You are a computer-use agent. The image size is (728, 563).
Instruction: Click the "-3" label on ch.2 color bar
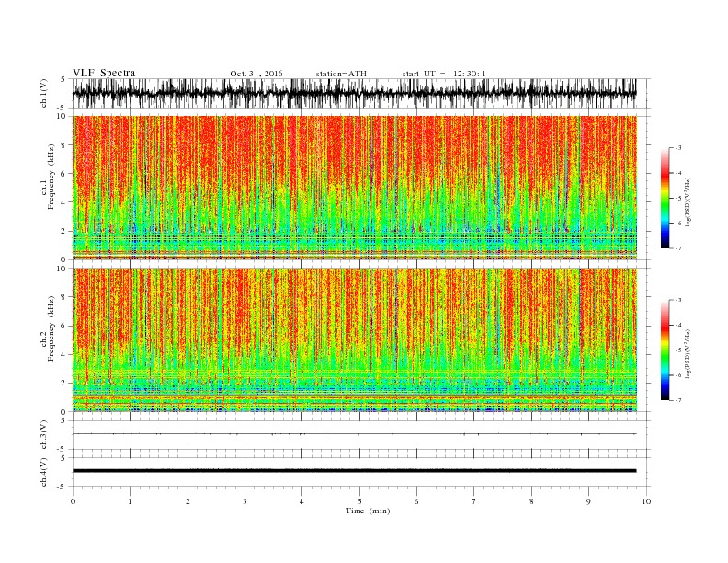pyautogui.click(x=677, y=300)
